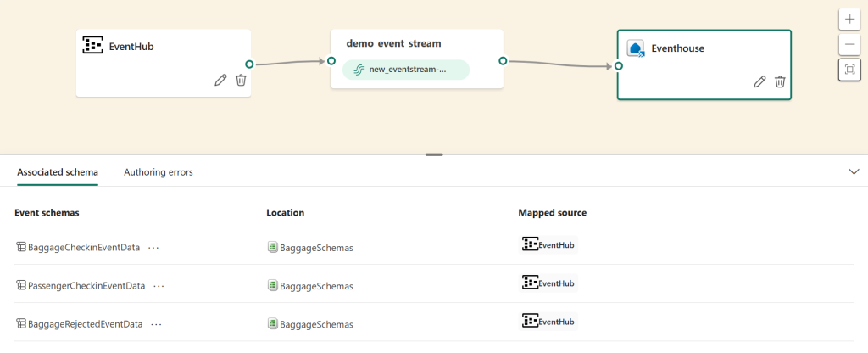
Task: Open more options for BaggageRejectedEventData
Action: [156, 324]
